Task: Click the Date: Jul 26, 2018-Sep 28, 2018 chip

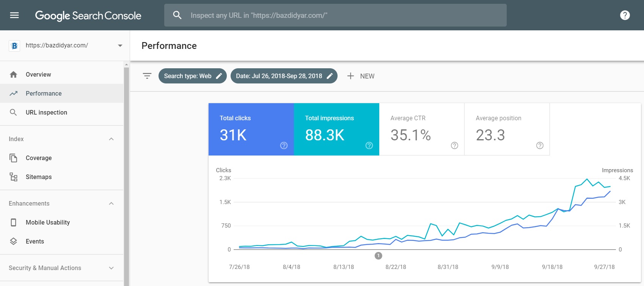Action: click(284, 76)
